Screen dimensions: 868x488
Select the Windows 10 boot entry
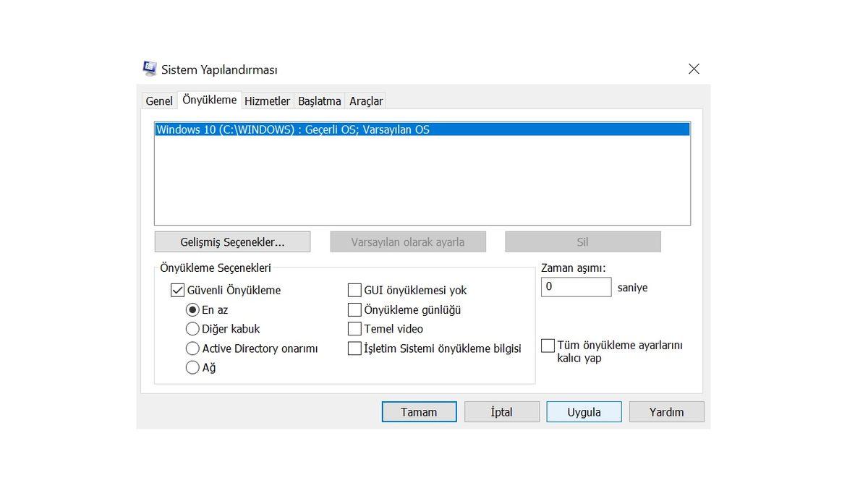click(293, 130)
